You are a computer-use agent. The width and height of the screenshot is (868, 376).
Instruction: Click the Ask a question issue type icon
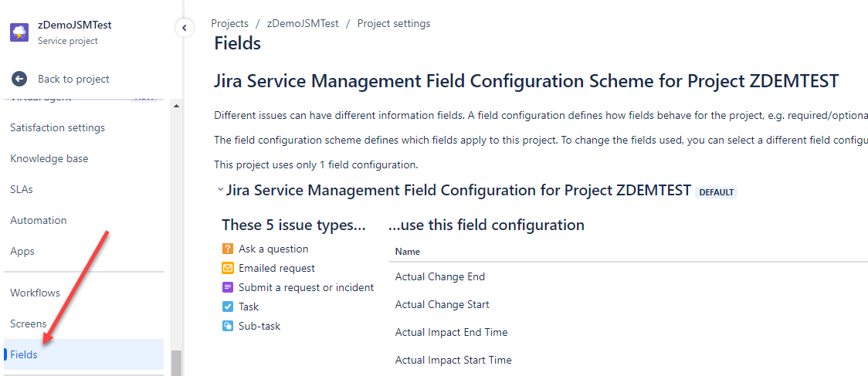(x=228, y=249)
